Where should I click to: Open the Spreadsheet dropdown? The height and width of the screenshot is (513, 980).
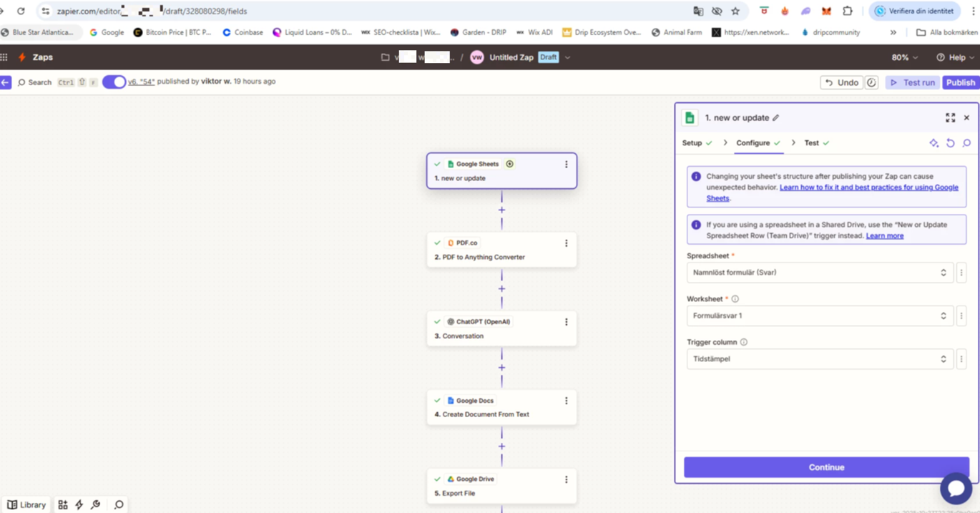[819, 273]
